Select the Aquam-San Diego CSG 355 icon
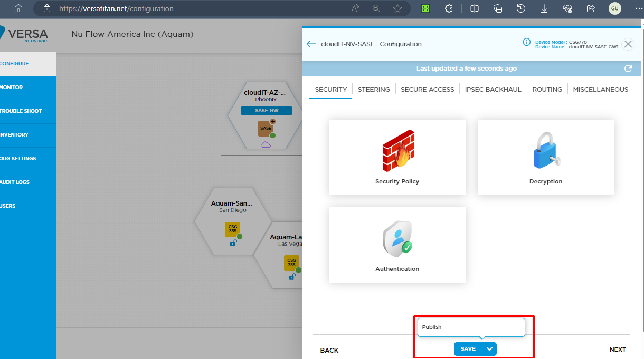 point(232,229)
